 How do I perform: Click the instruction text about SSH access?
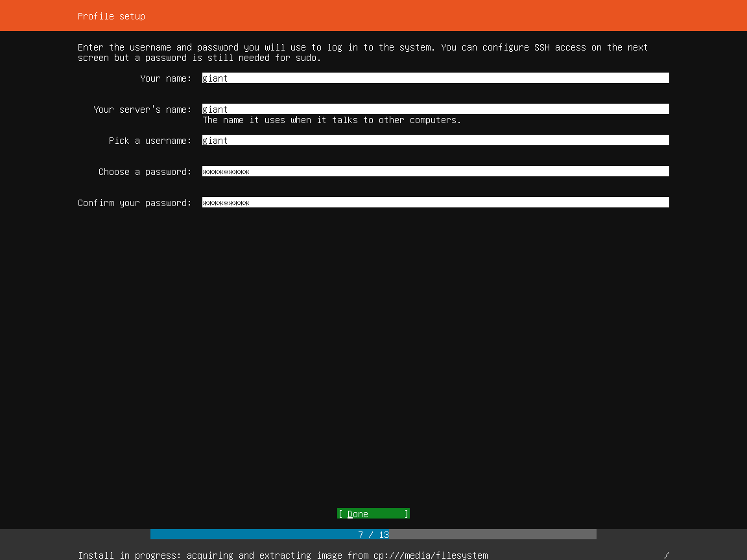(x=362, y=52)
